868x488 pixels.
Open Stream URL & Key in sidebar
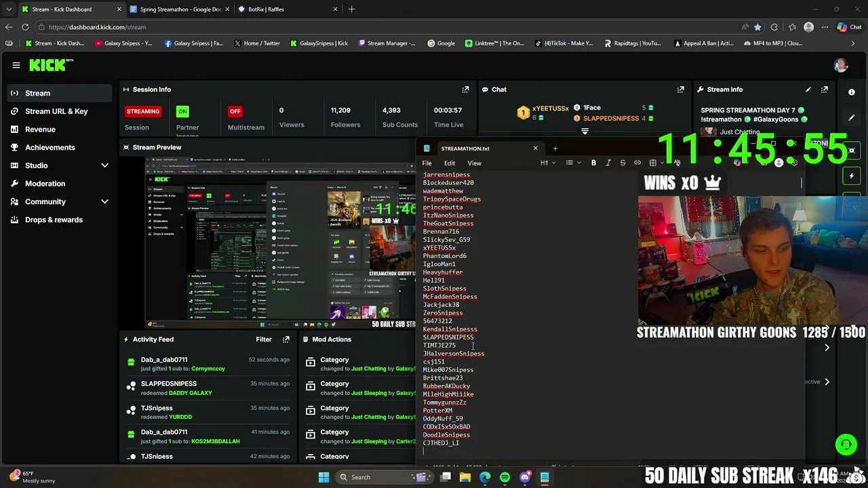[56, 111]
